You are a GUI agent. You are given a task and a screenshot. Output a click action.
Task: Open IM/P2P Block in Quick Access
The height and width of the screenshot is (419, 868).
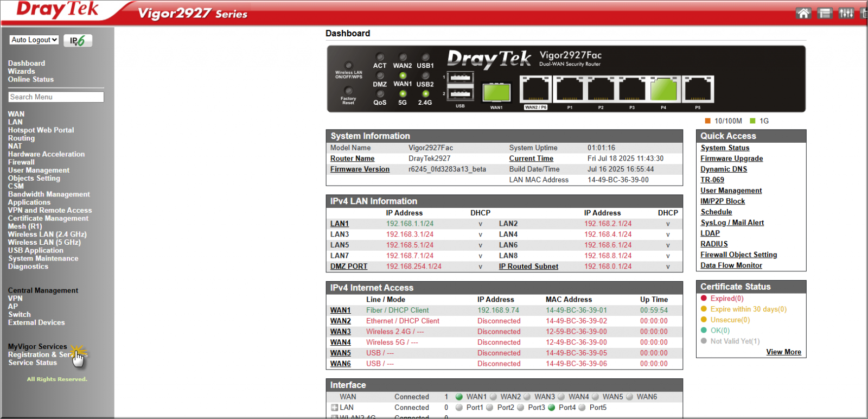[723, 201]
